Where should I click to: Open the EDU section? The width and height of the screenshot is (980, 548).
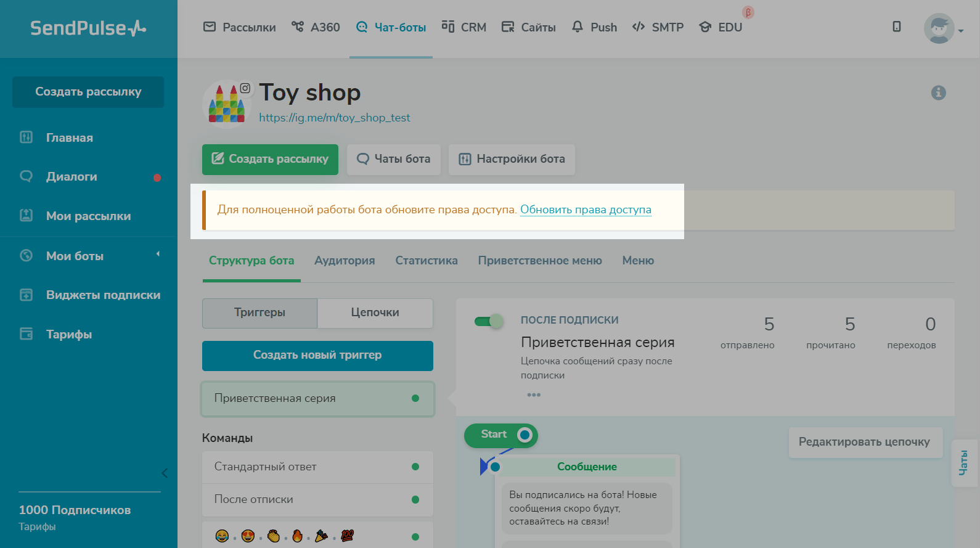click(721, 27)
